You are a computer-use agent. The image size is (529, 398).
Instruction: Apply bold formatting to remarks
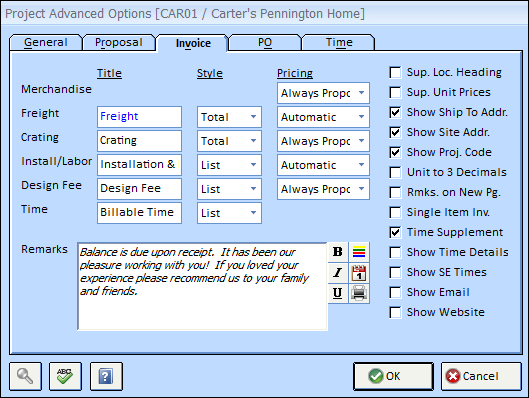pos(337,252)
